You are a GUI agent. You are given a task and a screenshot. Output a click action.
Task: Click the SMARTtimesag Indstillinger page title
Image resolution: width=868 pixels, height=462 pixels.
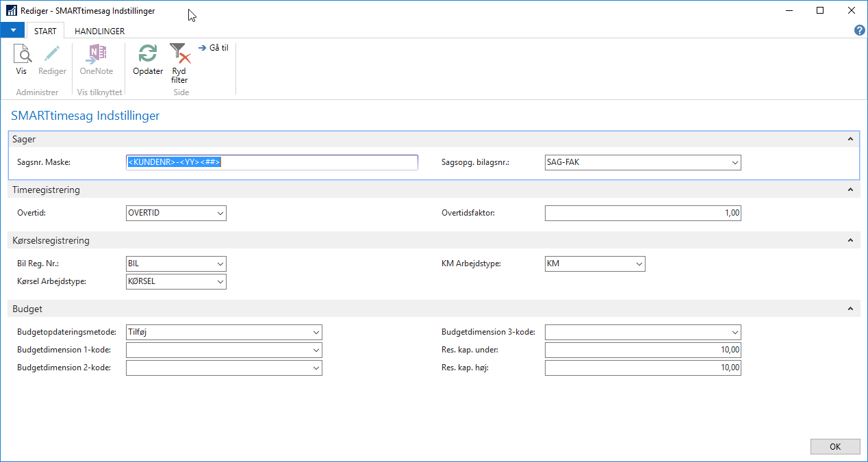coord(86,116)
